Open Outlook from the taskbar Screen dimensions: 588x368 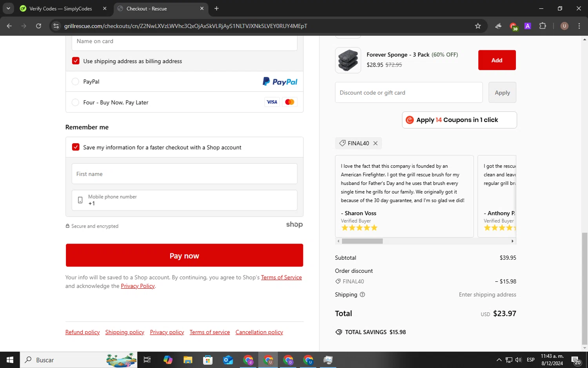click(x=228, y=360)
